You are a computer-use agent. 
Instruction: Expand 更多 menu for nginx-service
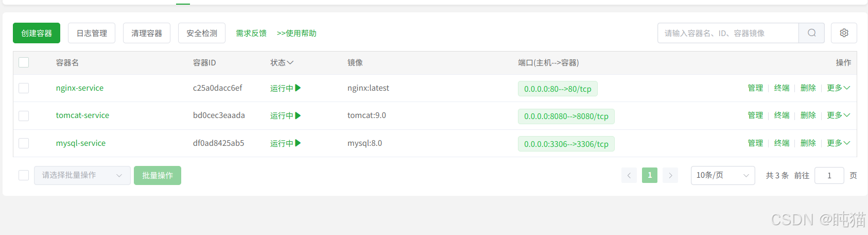click(x=838, y=88)
